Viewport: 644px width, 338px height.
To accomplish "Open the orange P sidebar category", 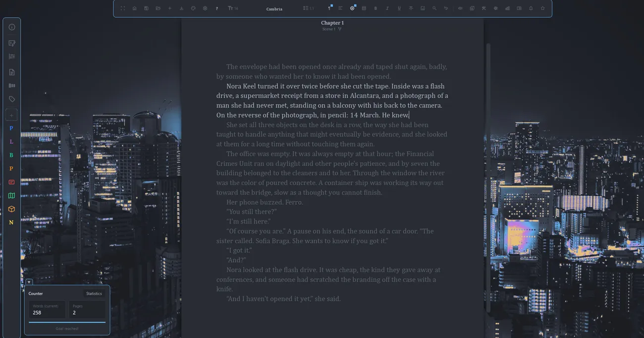I will tap(11, 169).
